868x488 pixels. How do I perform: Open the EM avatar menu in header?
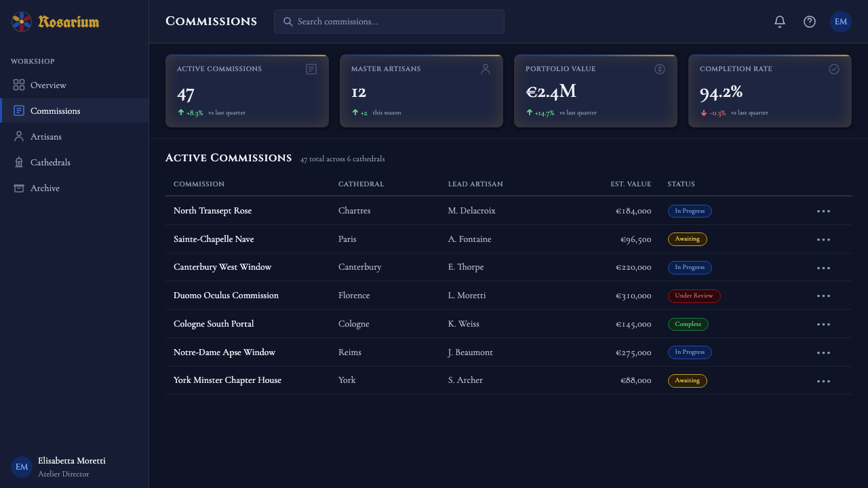point(841,22)
